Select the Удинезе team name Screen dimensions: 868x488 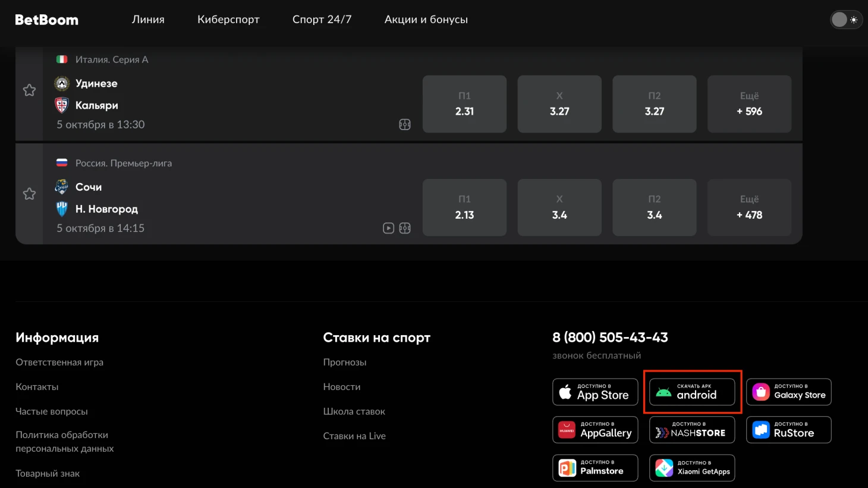(96, 83)
